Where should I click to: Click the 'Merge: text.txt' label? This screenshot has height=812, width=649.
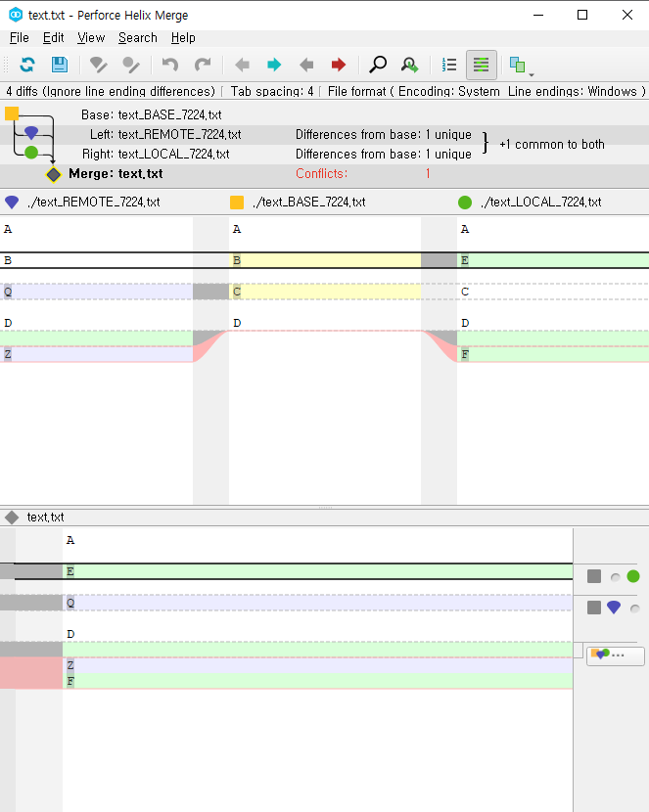click(116, 173)
